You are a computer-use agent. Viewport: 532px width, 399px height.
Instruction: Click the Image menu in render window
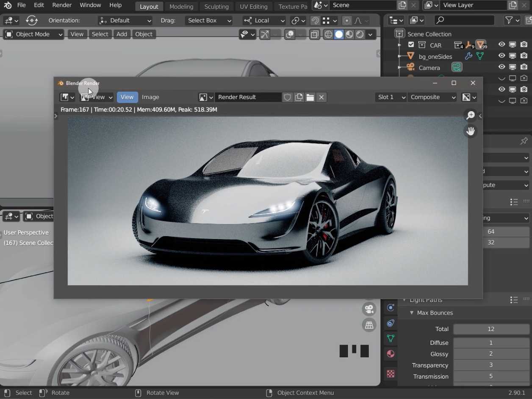150,97
